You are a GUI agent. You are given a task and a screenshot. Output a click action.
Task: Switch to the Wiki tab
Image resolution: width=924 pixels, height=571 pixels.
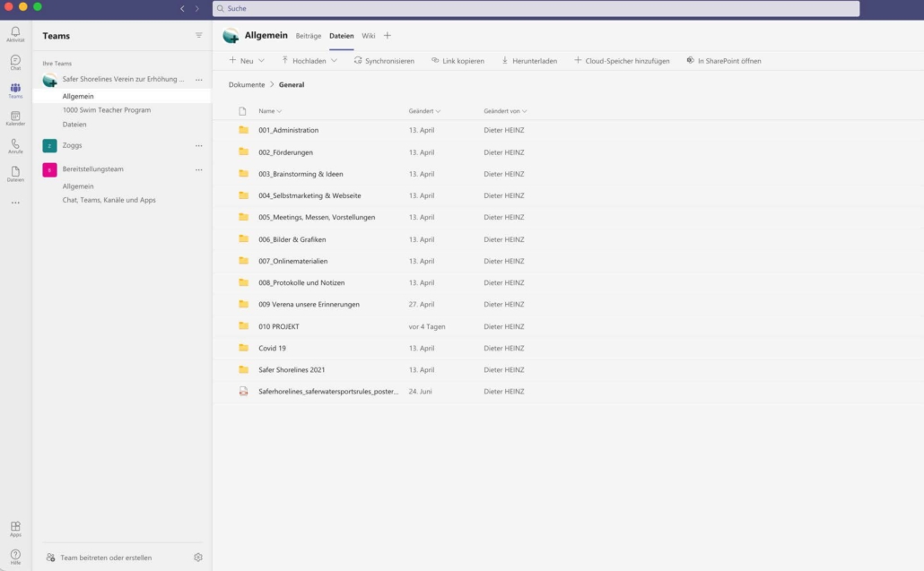click(x=369, y=36)
